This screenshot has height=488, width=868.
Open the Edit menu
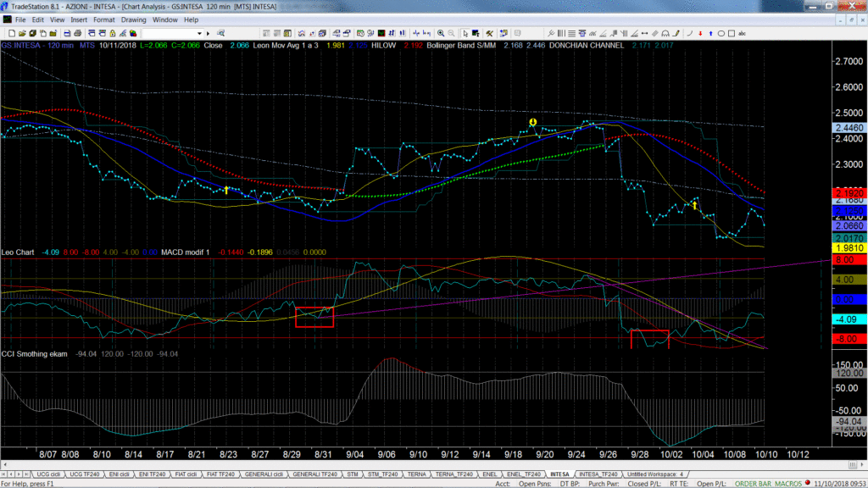point(37,20)
